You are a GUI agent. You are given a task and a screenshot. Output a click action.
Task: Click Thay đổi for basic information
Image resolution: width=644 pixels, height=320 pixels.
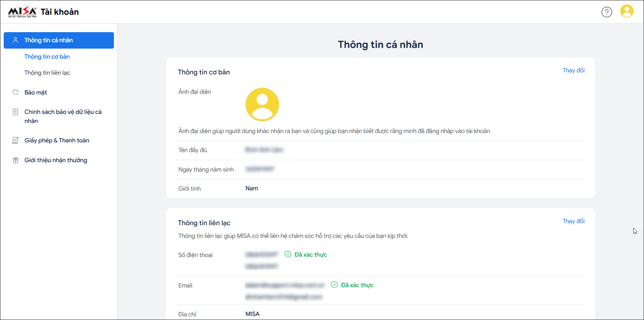point(573,70)
